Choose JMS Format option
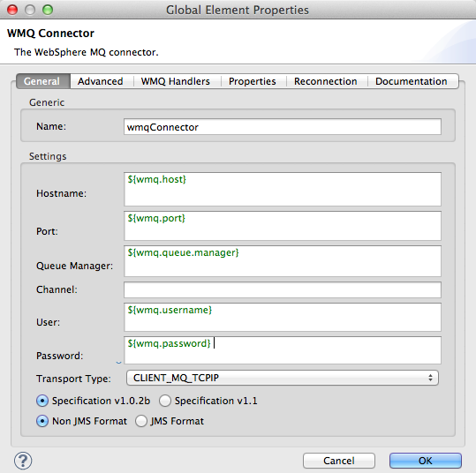This screenshot has width=476, height=473. coord(141,421)
